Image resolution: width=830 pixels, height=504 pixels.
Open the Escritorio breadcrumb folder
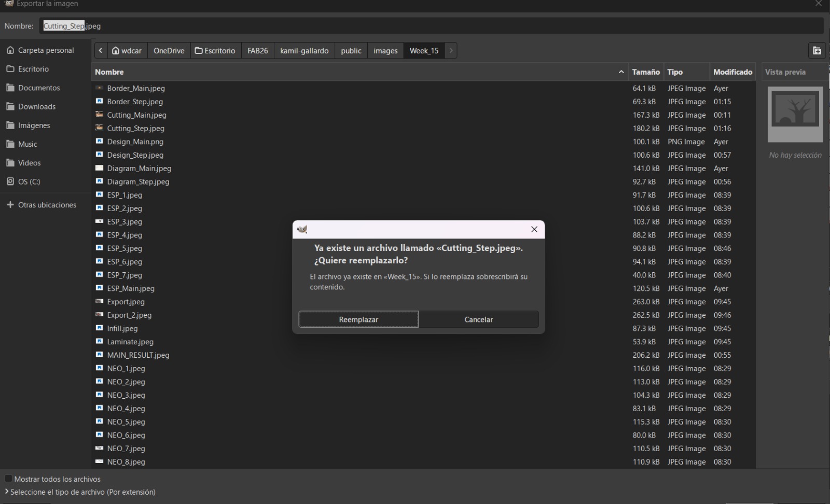pyautogui.click(x=215, y=50)
